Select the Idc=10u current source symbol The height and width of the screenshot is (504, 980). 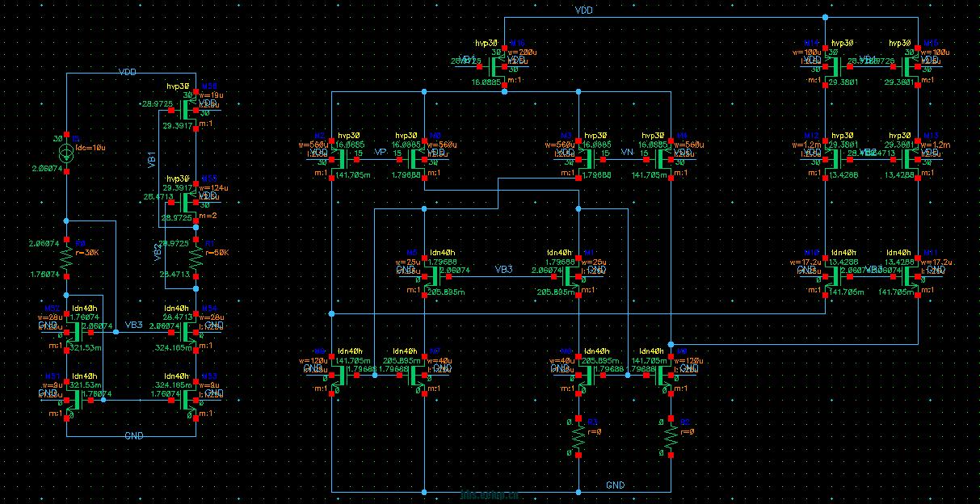(67, 153)
